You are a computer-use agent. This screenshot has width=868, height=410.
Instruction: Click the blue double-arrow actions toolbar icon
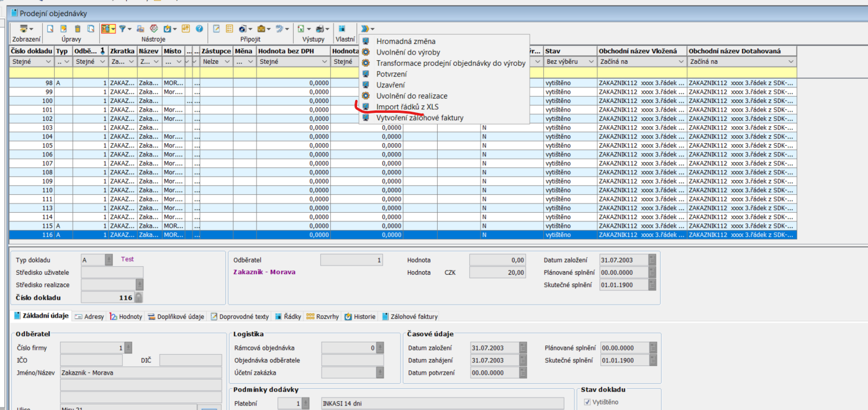coord(364,29)
